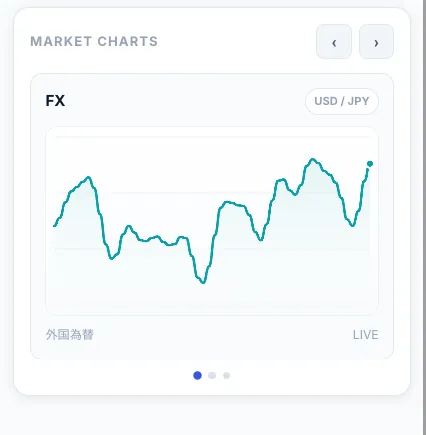Select the live endpoint dot on chart
Screen dimensions: 426x435
point(370,164)
